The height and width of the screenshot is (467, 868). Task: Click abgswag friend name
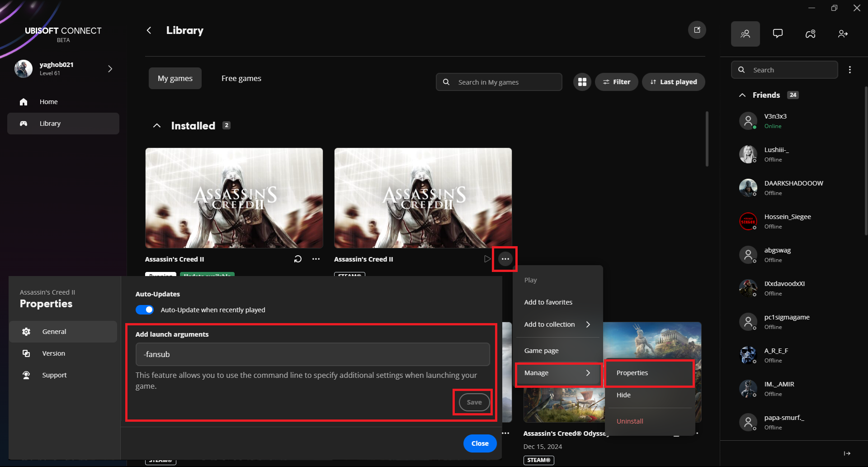point(778,250)
